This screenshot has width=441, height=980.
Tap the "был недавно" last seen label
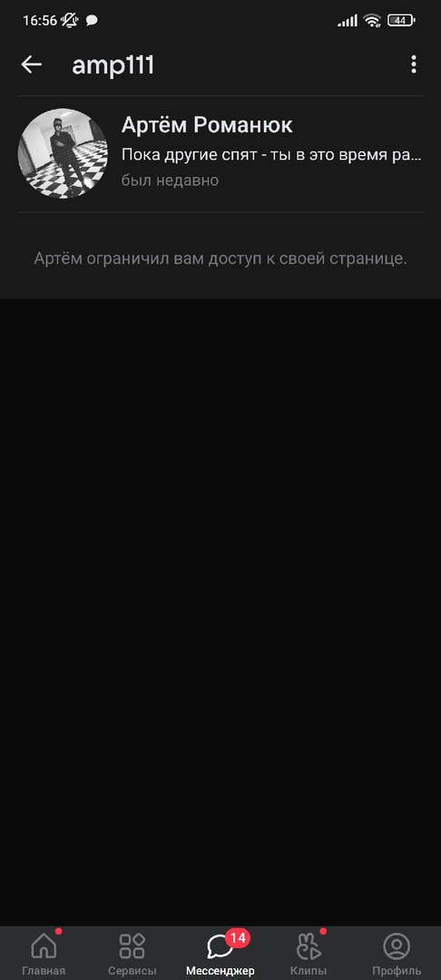tap(170, 181)
